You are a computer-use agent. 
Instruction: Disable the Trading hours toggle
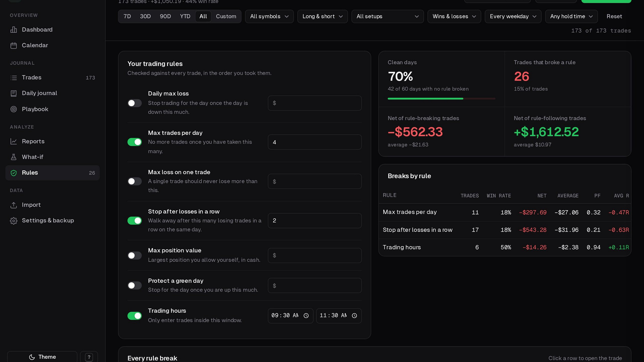pos(135,316)
